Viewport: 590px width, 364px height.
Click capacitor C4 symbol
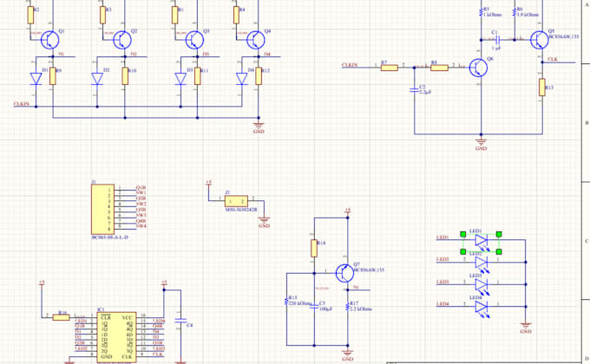[x=180, y=321]
